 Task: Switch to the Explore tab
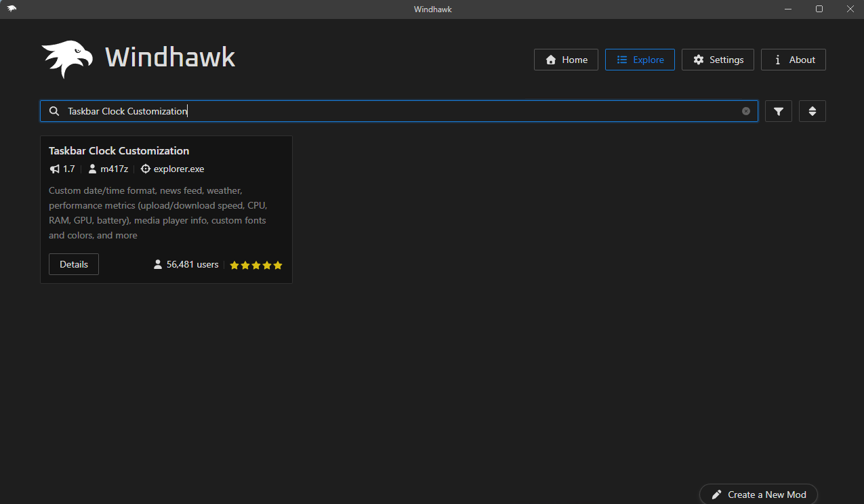[x=640, y=60]
